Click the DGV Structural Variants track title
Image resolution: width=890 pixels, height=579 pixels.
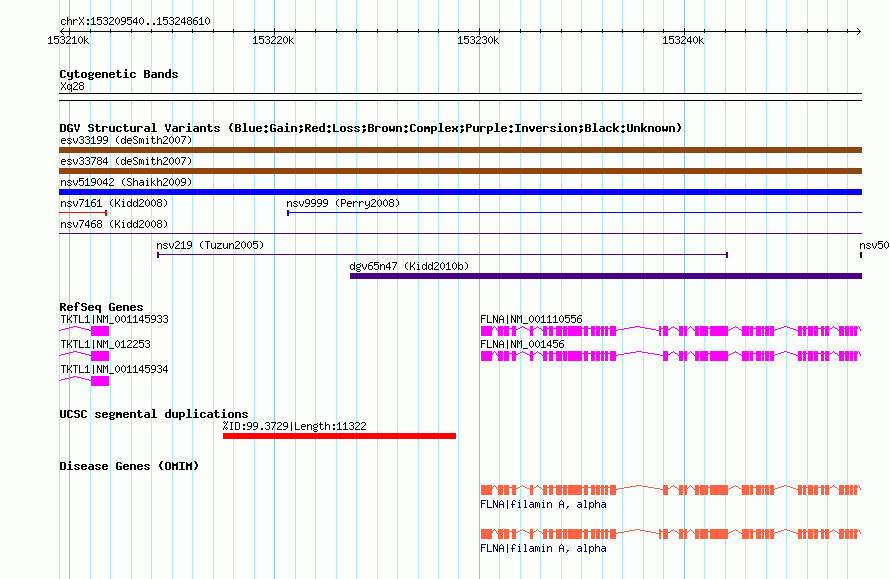tap(371, 128)
